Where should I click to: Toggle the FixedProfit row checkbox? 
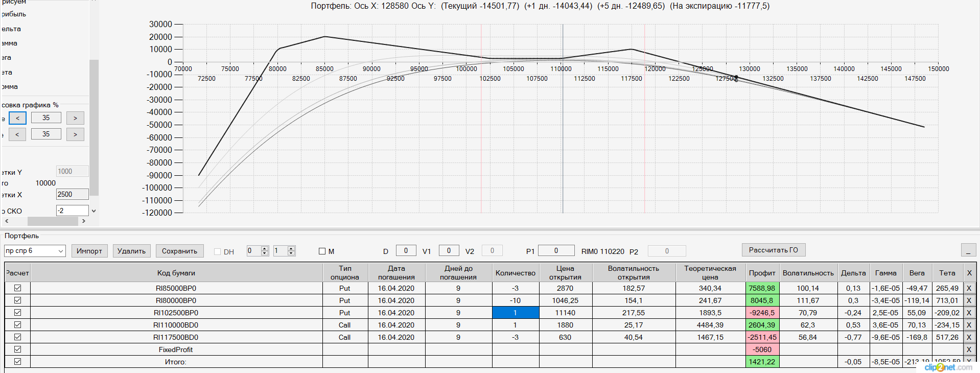tap(18, 349)
